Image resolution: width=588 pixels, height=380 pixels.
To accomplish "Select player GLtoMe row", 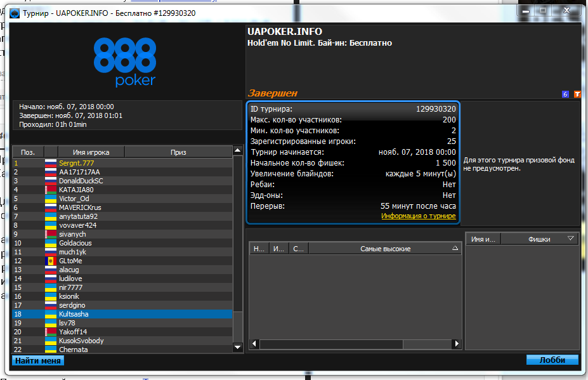I will pyautogui.click(x=122, y=261).
